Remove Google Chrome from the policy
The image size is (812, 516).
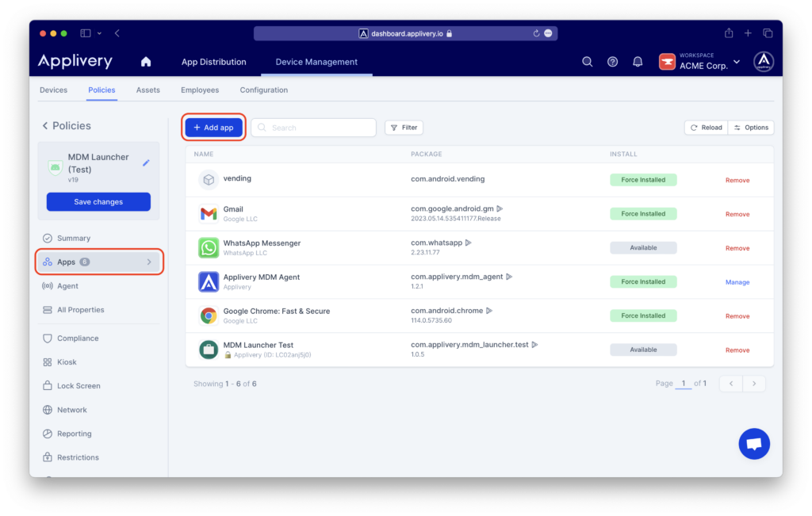pos(737,316)
